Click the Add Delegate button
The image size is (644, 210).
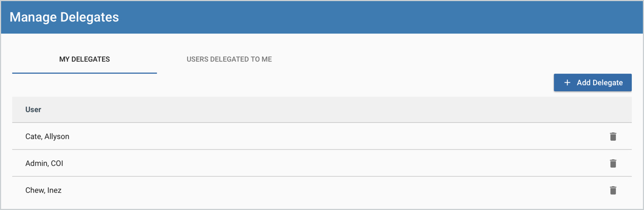point(592,83)
